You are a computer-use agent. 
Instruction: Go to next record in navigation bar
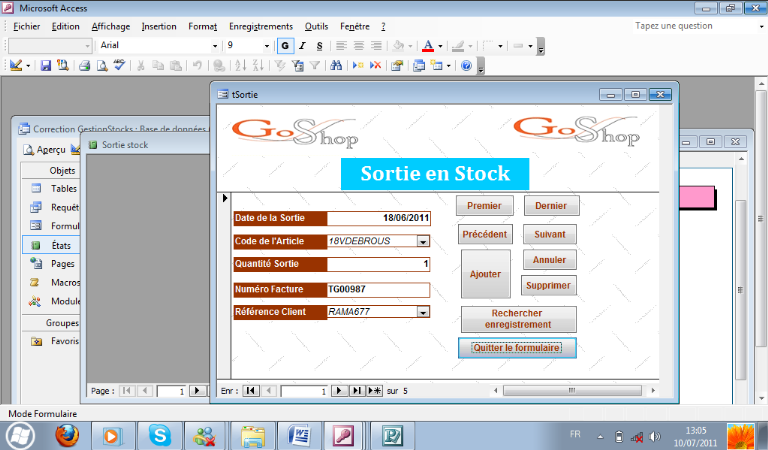click(x=338, y=391)
